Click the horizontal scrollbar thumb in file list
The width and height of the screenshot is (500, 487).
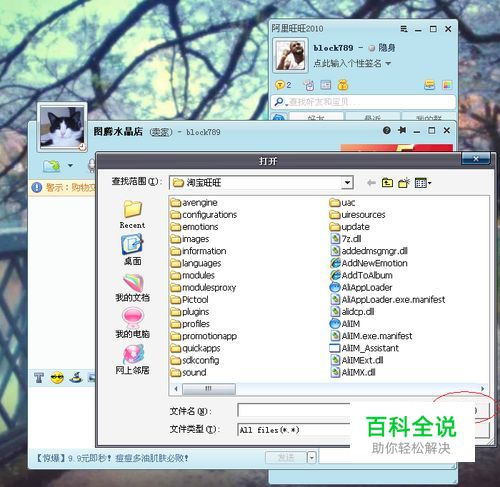click(209, 389)
